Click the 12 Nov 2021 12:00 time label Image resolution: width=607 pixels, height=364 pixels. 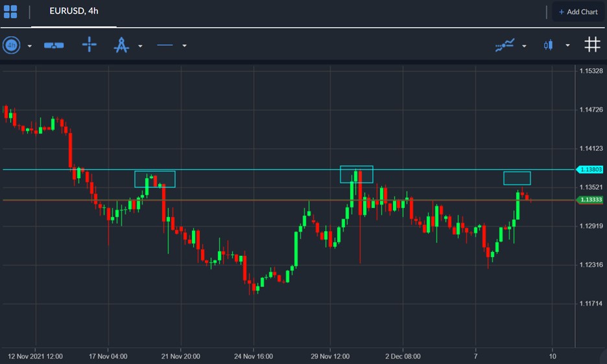click(x=35, y=356)
